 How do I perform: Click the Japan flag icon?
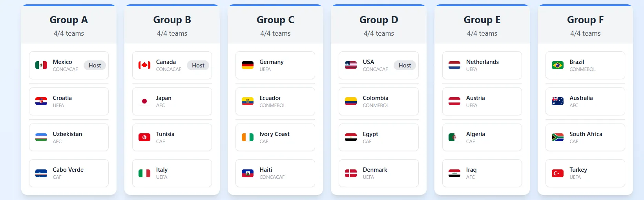[x=144, y=101]
